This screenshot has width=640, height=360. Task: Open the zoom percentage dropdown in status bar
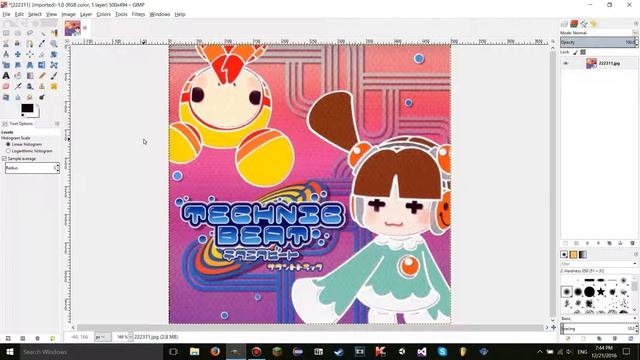[x=131, y=337]
